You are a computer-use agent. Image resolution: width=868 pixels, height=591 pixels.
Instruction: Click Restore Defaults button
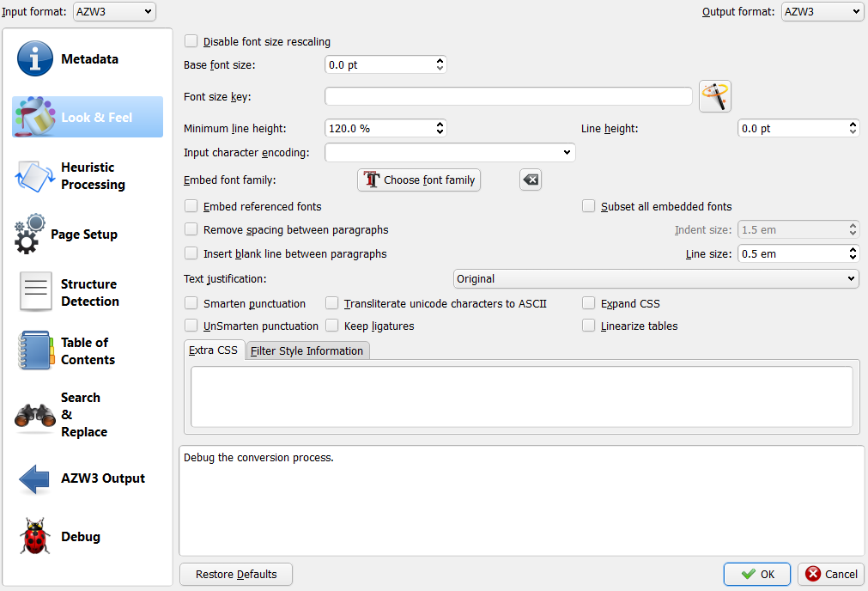coord(236,574)
